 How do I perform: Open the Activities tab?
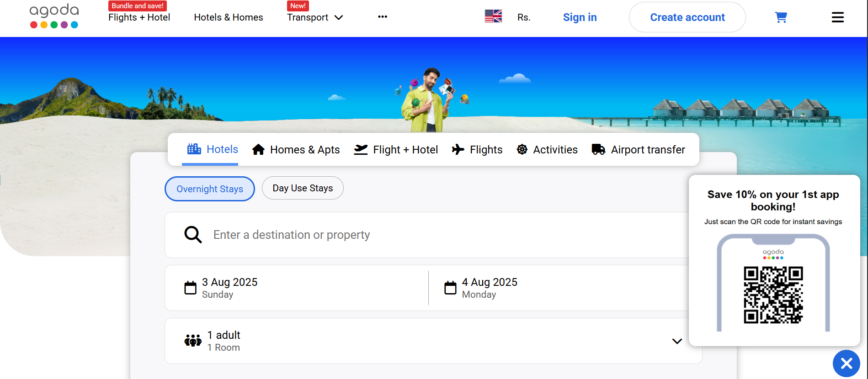(547, 150)
